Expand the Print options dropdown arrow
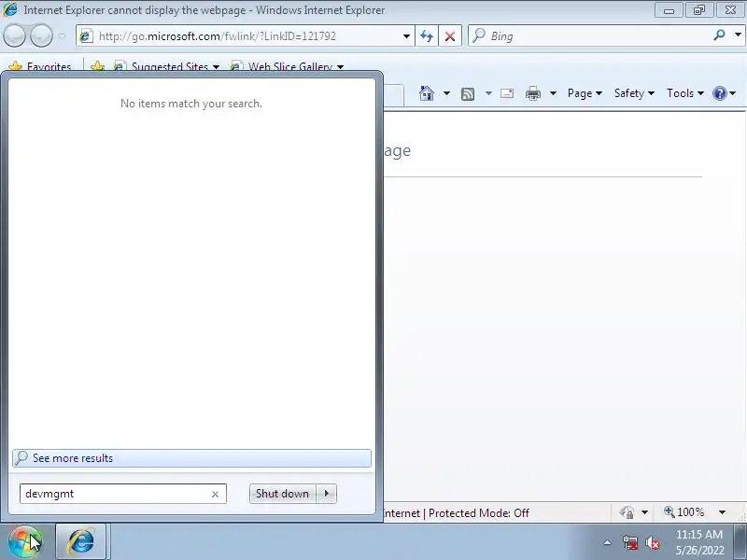This screenshot has height=560, width=747. [x=553, y=93]
